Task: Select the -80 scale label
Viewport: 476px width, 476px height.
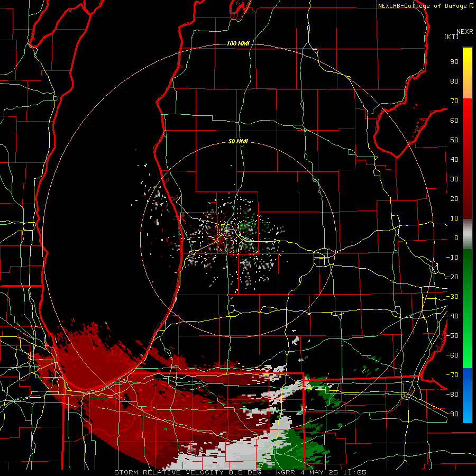Action: click(x=452, y=395)
